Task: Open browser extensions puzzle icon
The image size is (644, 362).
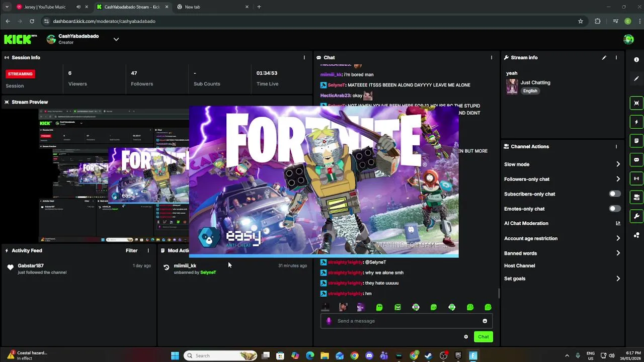Action: (x=598, y=21)
